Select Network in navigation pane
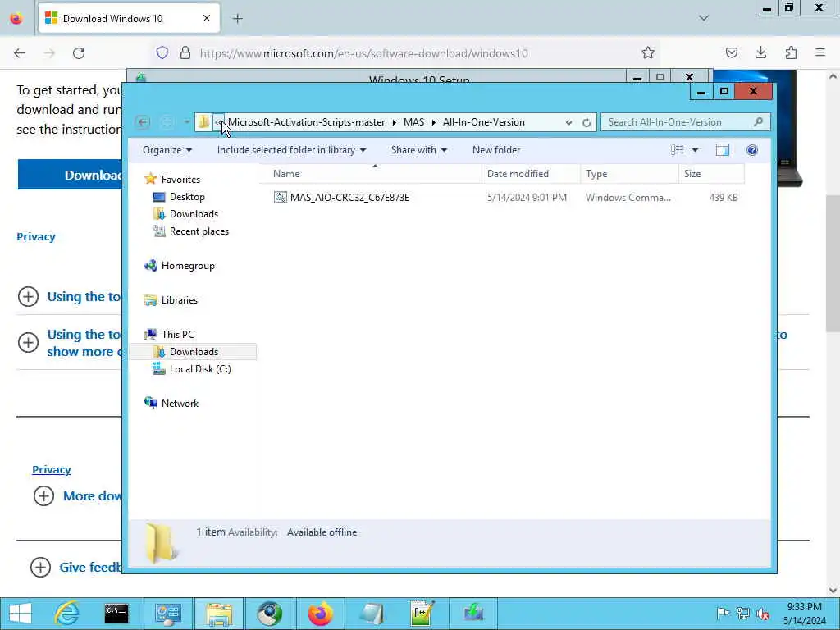 click(180, 404)
